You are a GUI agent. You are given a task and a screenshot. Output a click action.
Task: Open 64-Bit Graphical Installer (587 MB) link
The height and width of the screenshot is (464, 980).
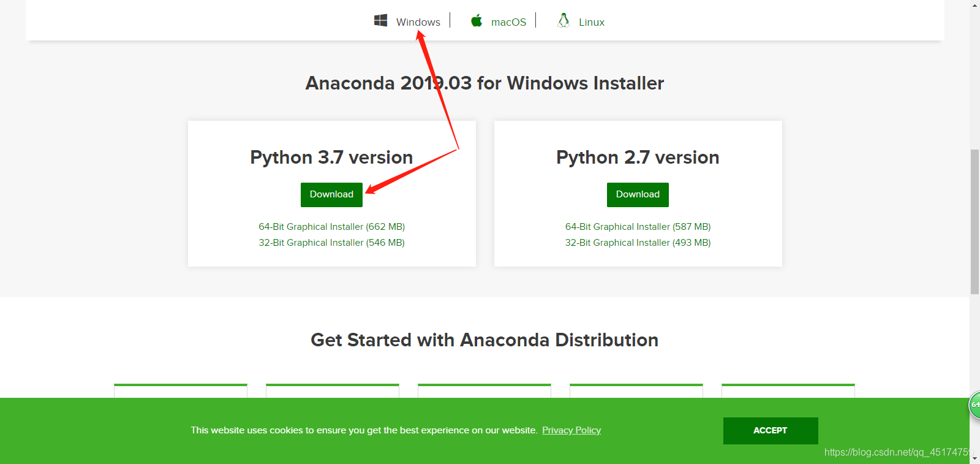pos(638,227)
